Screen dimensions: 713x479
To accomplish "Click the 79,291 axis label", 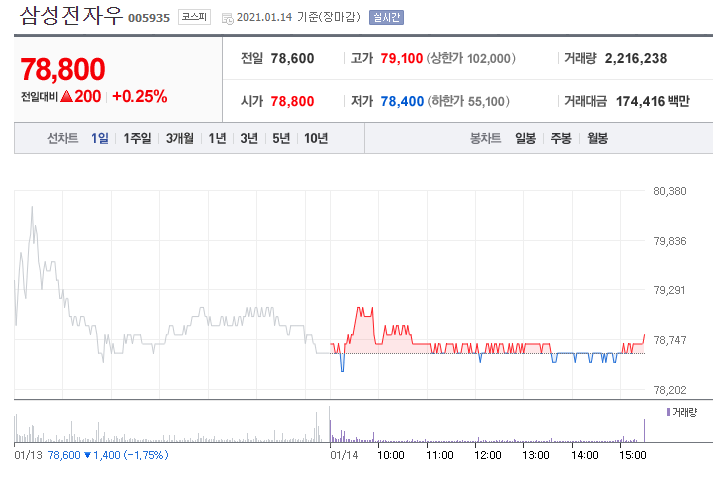I will click(669, 290).
